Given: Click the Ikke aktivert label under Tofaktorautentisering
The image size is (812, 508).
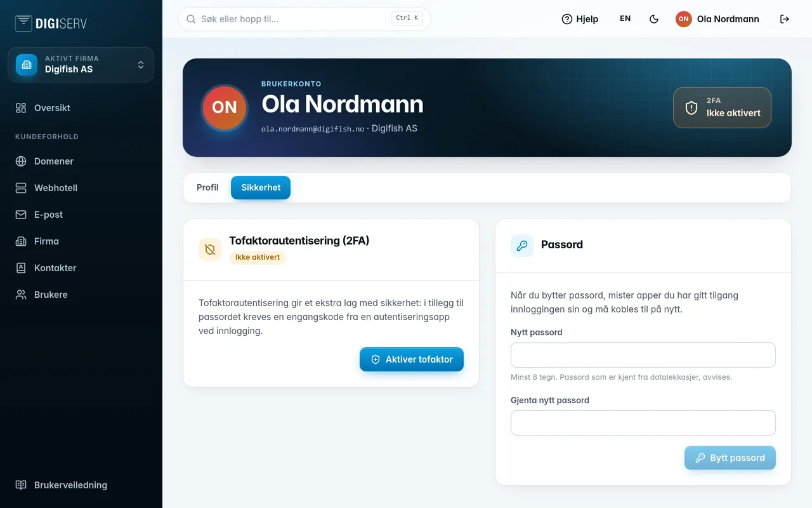Looking at the screenshot, I should click(258, 257).
